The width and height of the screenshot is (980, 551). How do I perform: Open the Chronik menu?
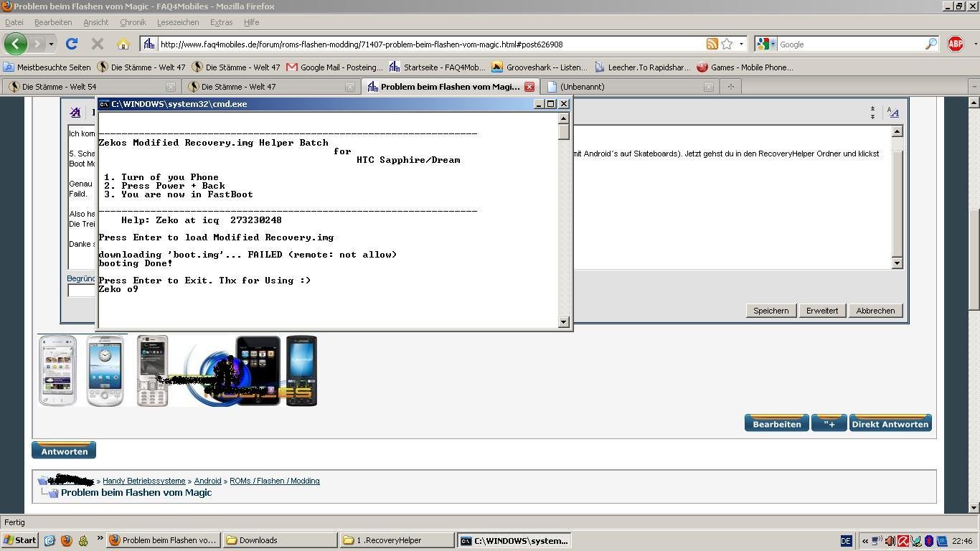(x=133, y=22)
